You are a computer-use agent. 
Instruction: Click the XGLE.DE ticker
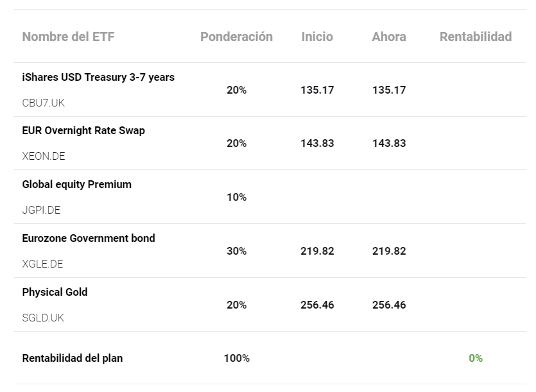[42, 264]
